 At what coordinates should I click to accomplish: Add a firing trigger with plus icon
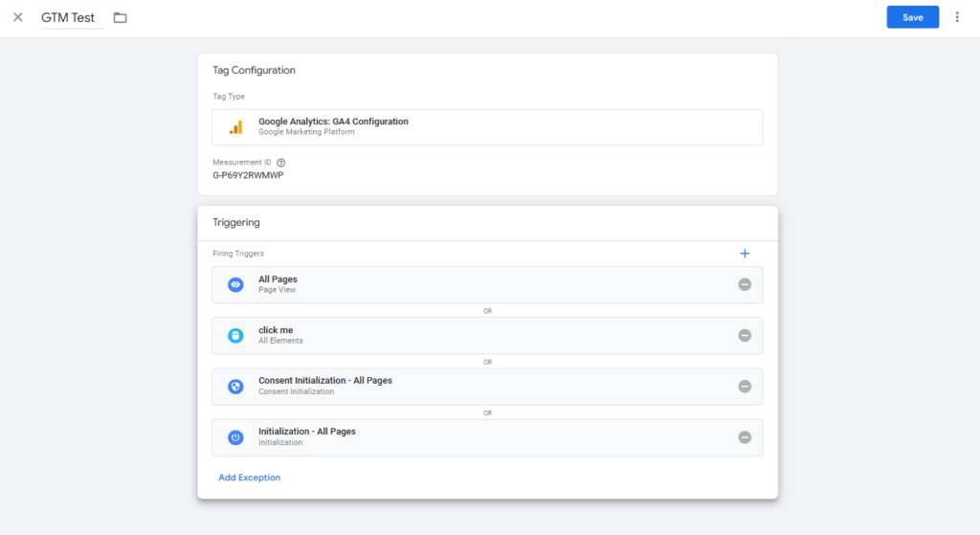coord(745,254)
